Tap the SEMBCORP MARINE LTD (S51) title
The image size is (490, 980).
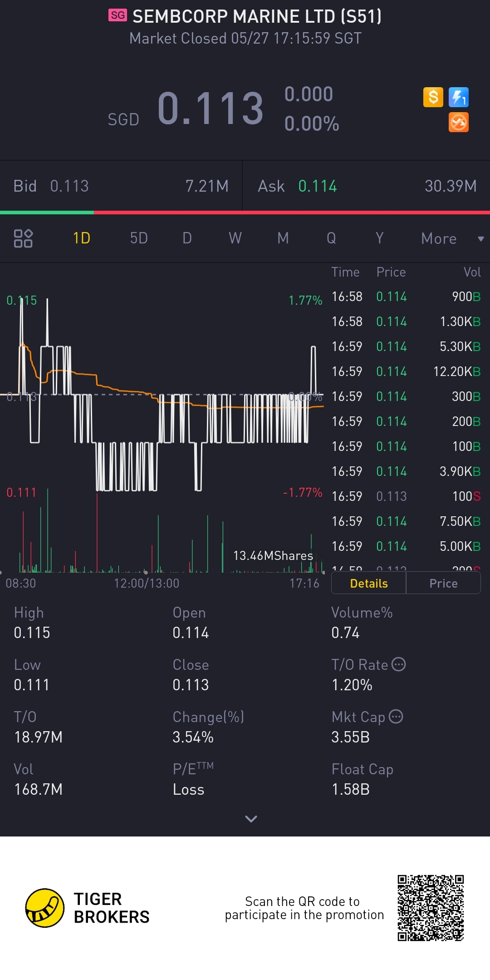(257, 16)
